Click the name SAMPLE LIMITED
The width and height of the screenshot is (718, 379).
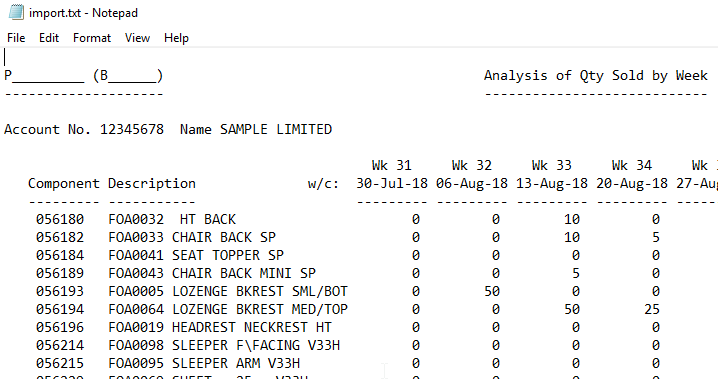[x=276, y=130]
